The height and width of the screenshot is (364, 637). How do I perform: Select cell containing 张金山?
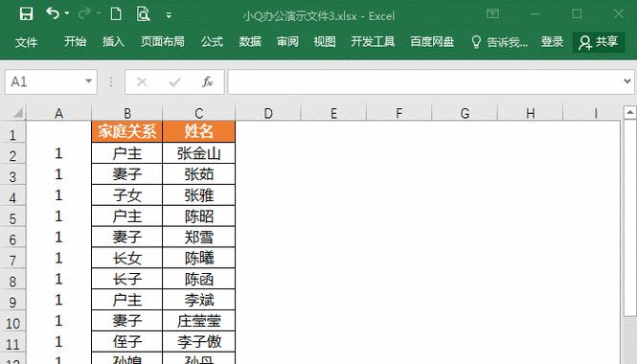[x=199, y=153]
